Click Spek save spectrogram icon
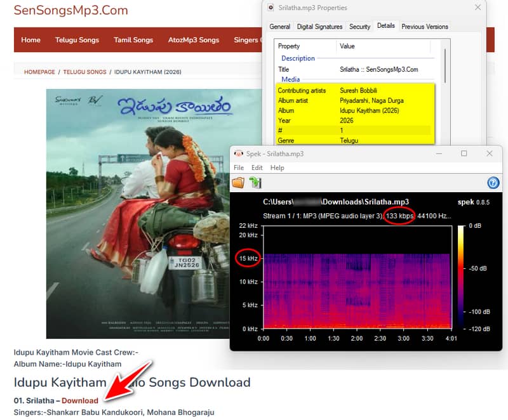Viewport: 508px width, 420px height. point(255,183)
